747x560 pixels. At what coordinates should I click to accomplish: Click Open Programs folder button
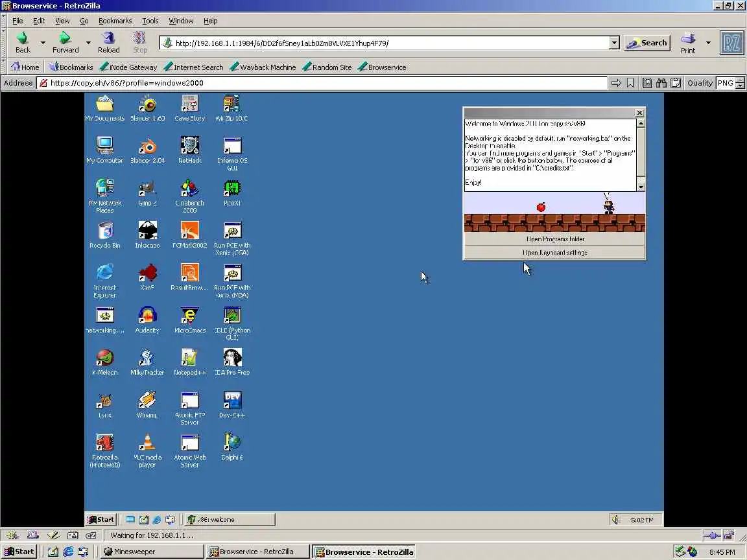[554, 239]
